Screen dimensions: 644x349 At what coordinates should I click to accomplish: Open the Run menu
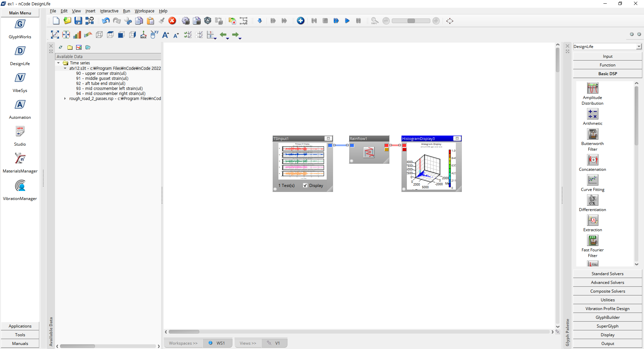pos(126,11)
